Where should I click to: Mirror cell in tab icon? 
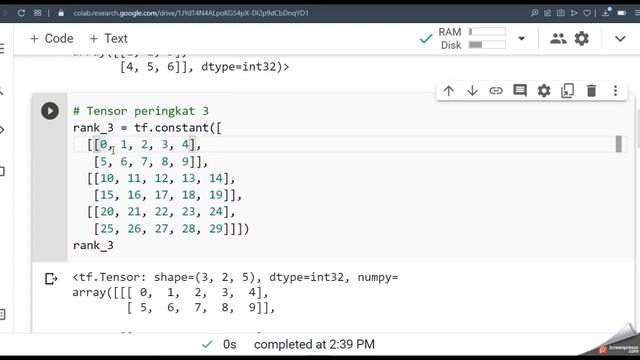[x=567, y=91]
